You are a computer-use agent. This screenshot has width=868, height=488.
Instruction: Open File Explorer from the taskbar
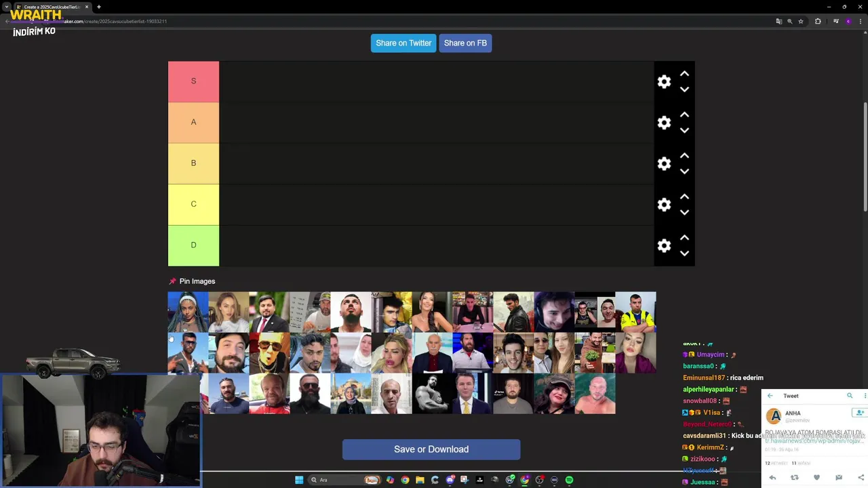point(420,480)
